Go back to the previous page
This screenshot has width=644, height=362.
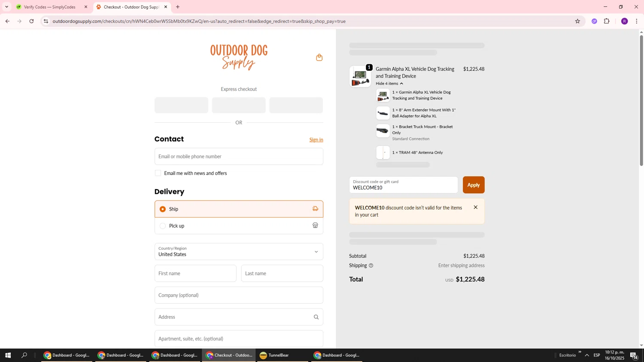[7, 21]
